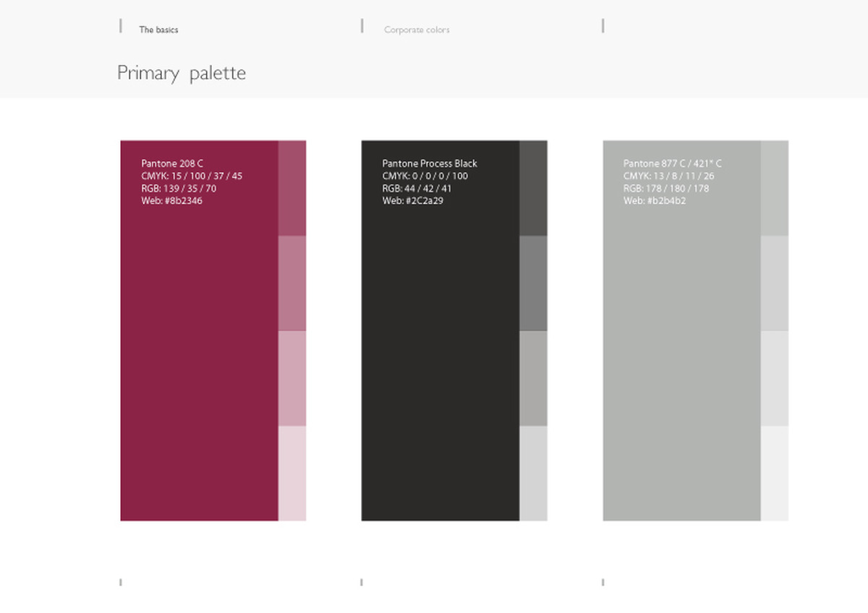Choose the third light pink tint swatch
Image resolution: width=868 pixels, height=613 pixels.
pos(292,378)
